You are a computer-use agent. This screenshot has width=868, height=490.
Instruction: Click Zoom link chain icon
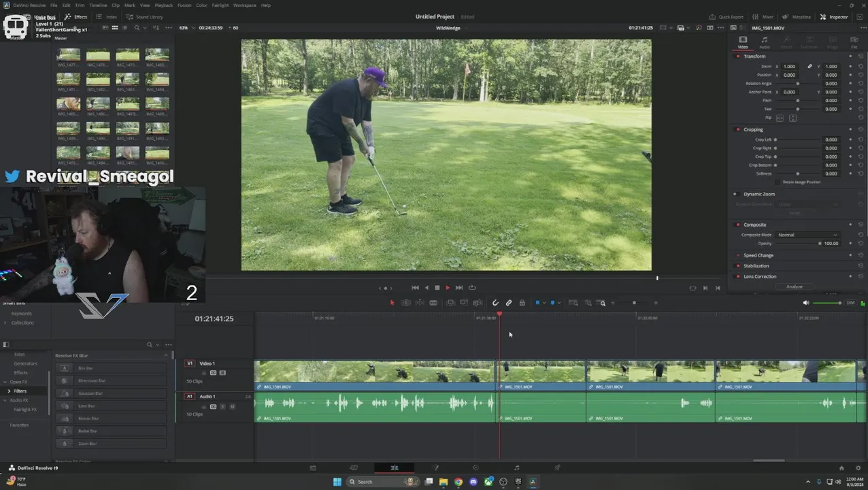coord(809,67)
